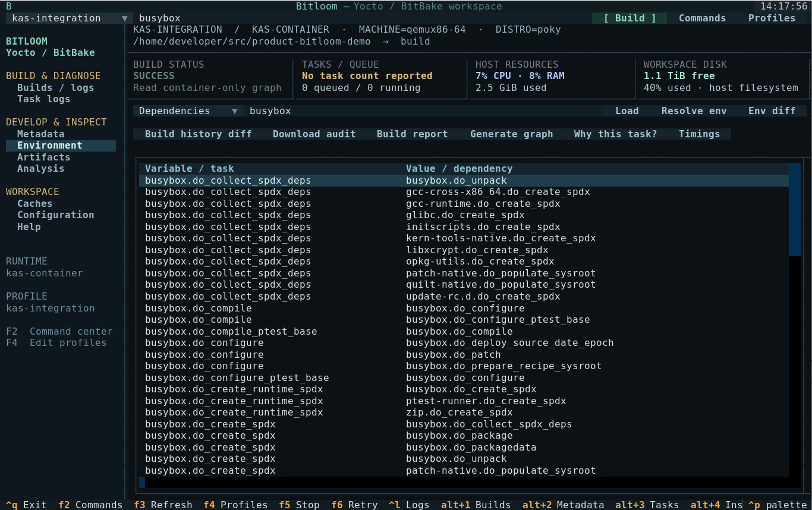This screenshot has height=510, width=812.
Task: Click the Bitloom "B" app icon
Action: click(x=9, y=7)
